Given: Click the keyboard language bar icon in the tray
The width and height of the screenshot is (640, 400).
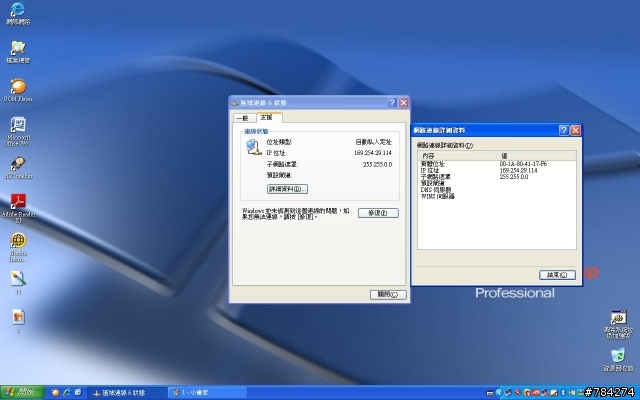Looking at the screenshot, I should pyautogui.click(x=490, y=393).
